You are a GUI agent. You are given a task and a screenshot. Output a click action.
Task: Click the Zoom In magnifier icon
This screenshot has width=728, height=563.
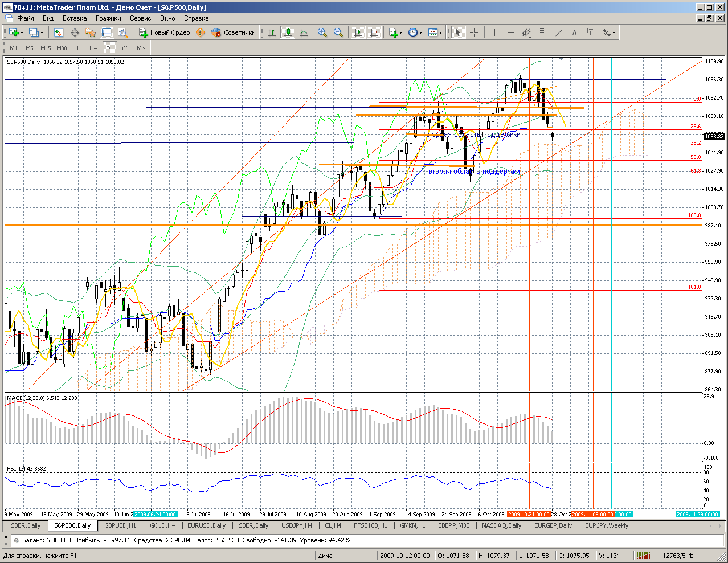[322, 32]
